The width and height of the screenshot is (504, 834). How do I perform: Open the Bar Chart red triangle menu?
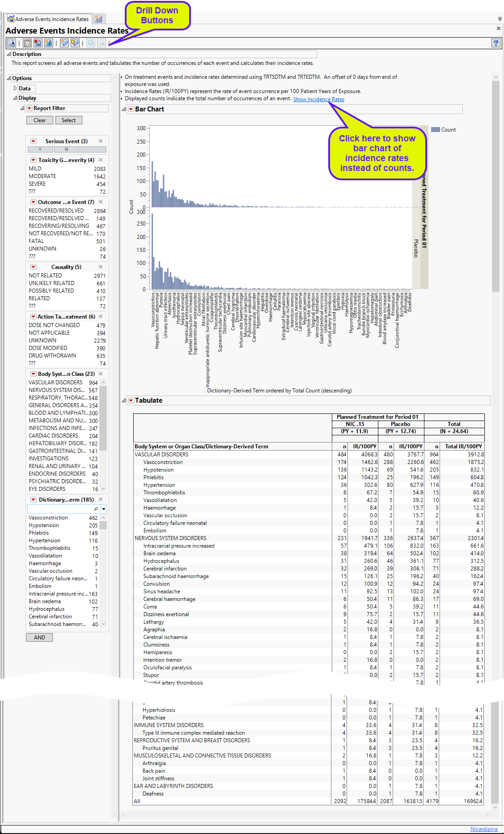131,109
